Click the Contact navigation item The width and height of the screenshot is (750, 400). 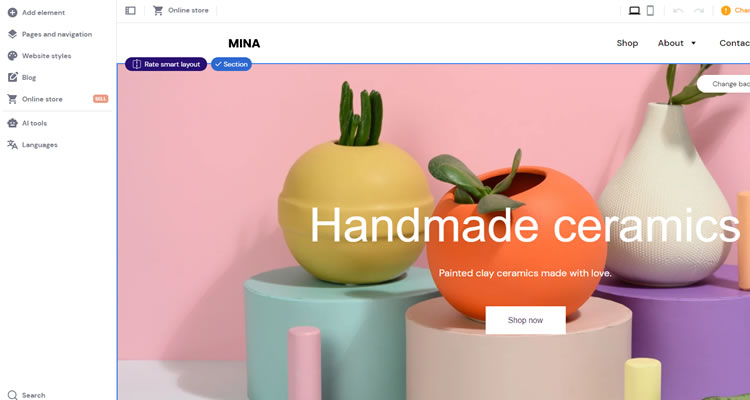[734, 43]
